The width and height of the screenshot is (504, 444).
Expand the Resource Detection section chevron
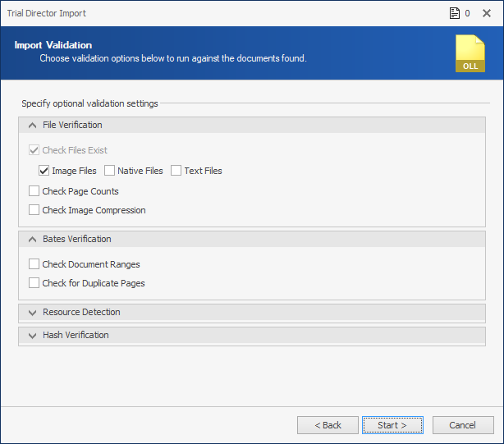32,313
